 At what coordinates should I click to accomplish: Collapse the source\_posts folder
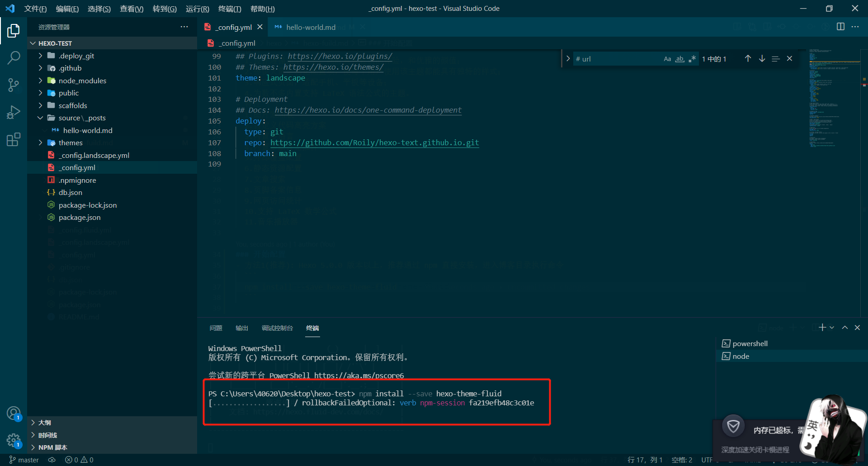click(112, 118)
